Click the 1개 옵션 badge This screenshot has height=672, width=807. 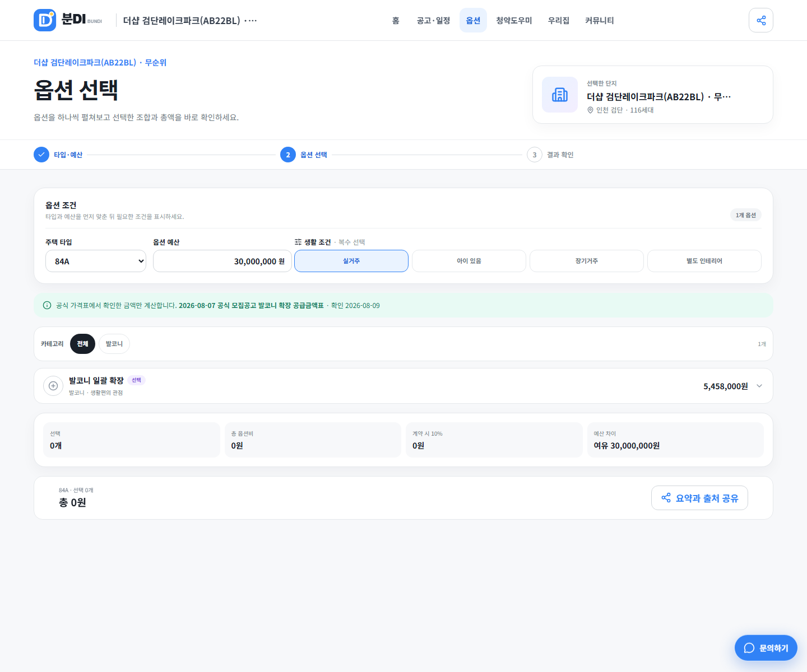click(x=746, y=215)
